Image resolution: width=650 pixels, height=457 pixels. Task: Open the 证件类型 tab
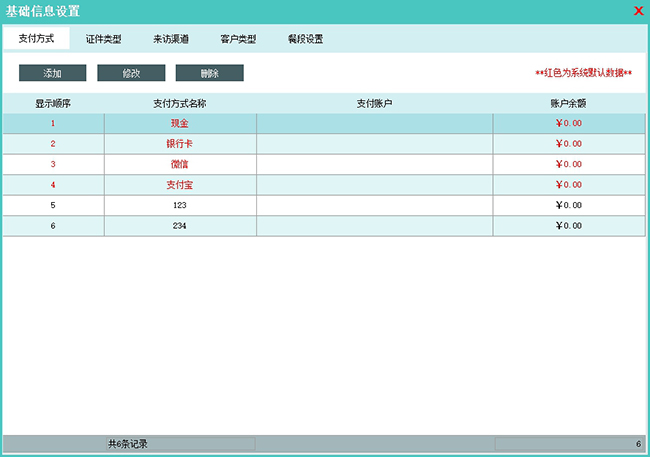tap(104, 40)
